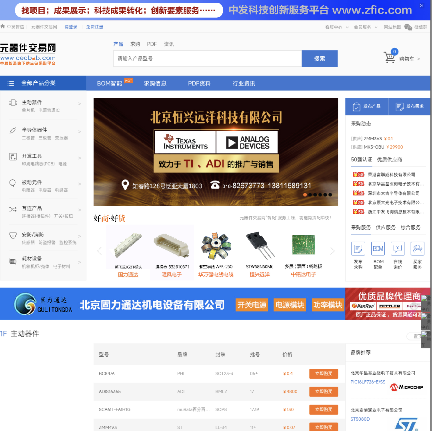This screenshot has width=432, height=431.
Task: Open the PDF item in the blue navigation bar
Action: pyautogui.click(x=199, y=83)
